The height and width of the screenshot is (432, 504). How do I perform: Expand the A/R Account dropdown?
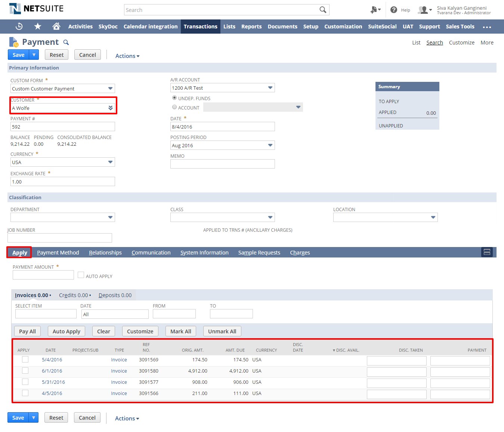pyautogui.click(x=270, y=88)
